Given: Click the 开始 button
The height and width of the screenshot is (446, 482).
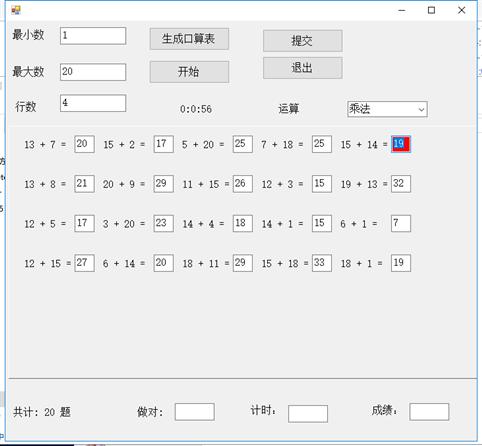Looking at the screenshot, I should click(189, 72).
